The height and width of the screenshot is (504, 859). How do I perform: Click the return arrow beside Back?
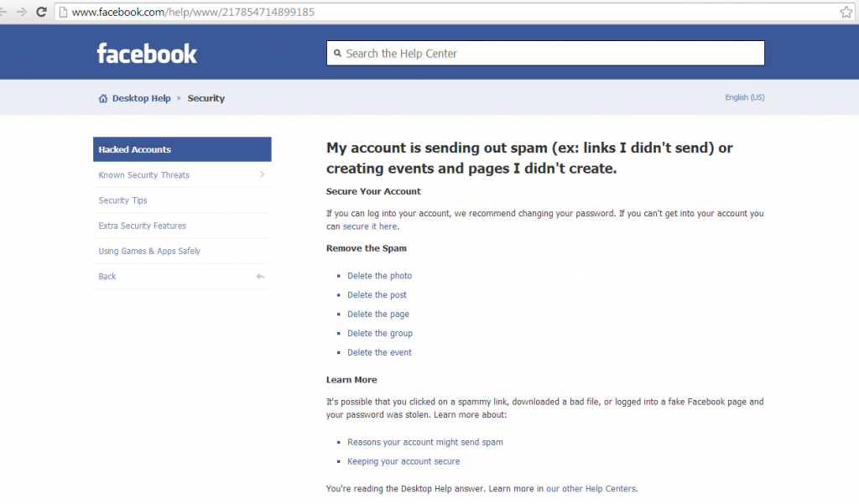coord(259,276)
